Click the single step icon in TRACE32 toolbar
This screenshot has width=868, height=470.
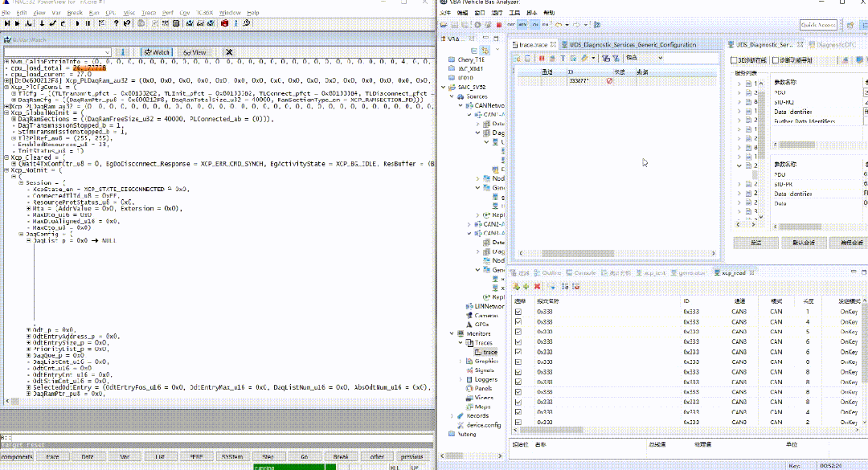click(7, 23)
